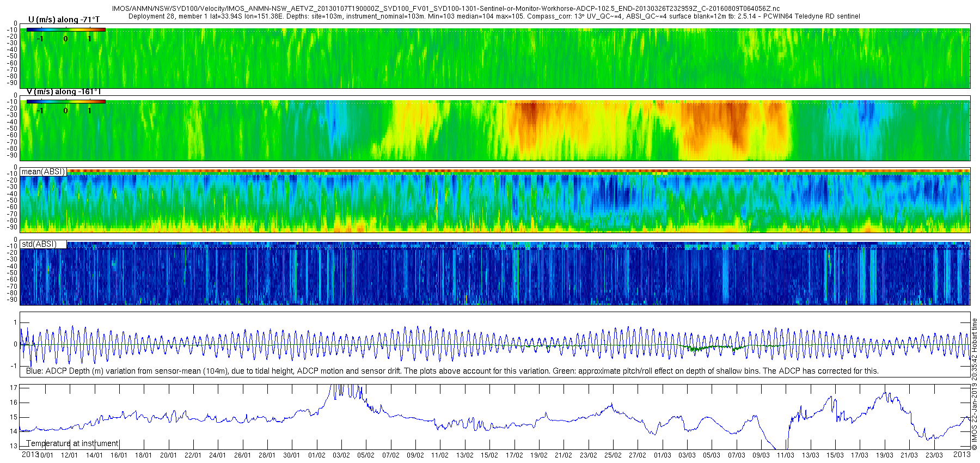The image size is (980, 463).
Task: Click the '01/02' date tick label
Action: 316,455
